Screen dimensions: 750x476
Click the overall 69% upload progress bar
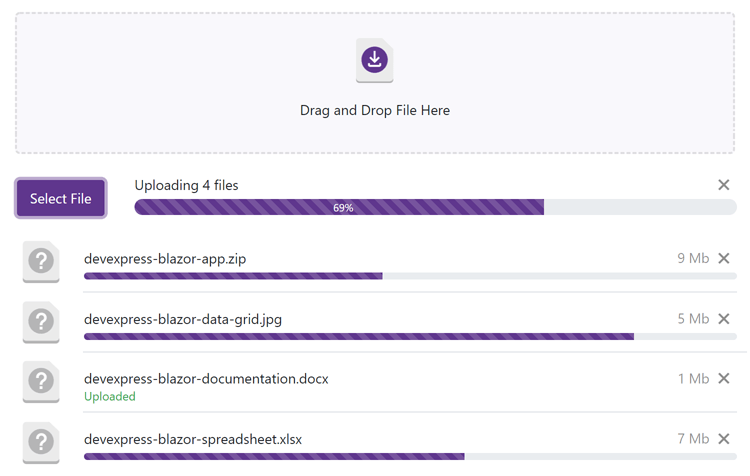click(435, 207)
